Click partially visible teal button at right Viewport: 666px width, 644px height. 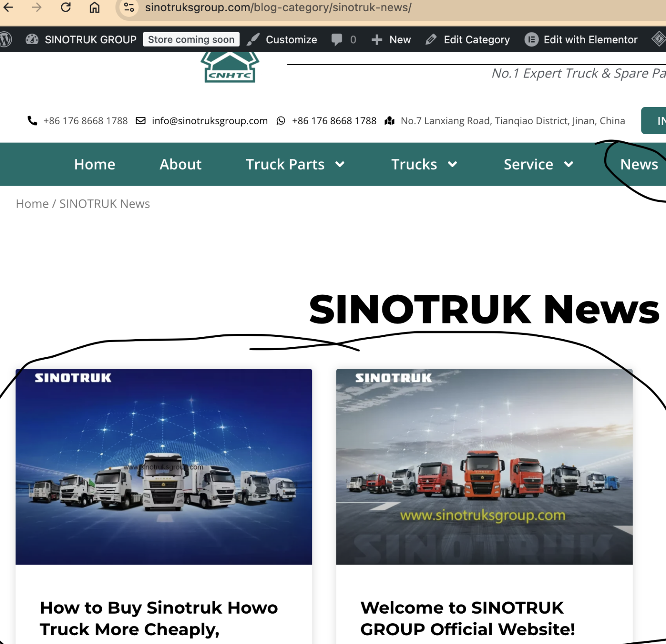click(x=653, y=121)
